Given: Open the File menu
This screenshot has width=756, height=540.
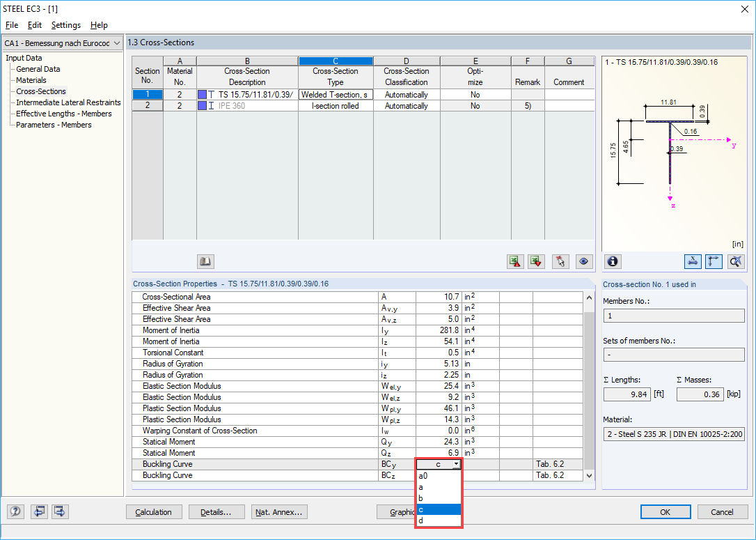Looking at the screenshot, I should [x=12, y=25].
